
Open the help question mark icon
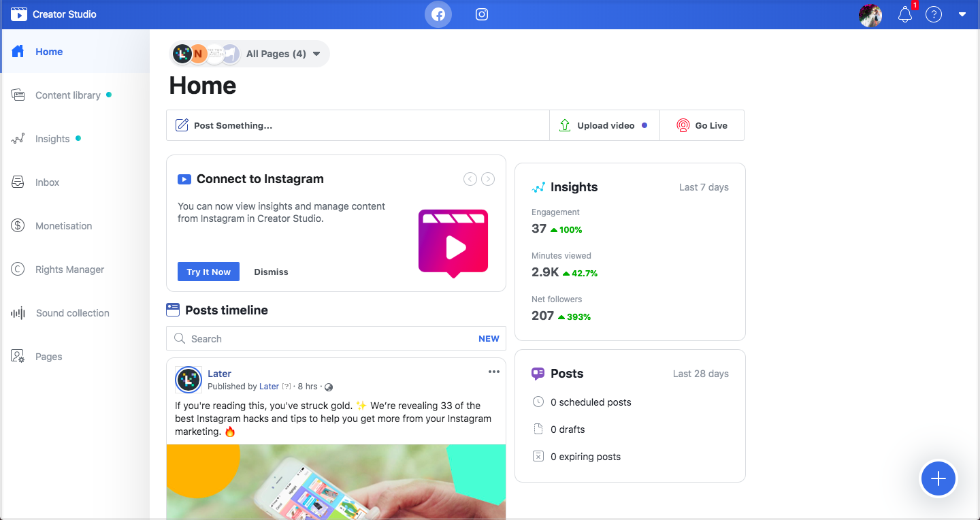tap(934, 14)
